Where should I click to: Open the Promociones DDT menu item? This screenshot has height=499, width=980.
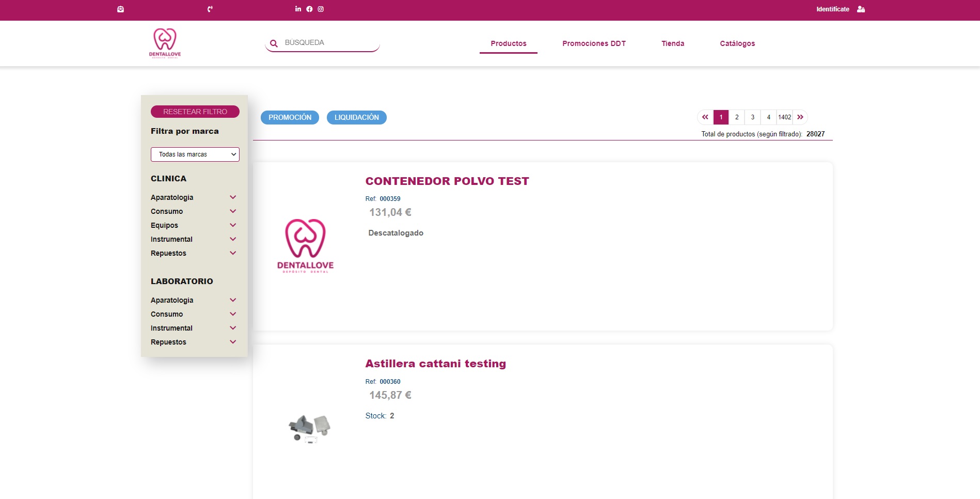[594, 43]
